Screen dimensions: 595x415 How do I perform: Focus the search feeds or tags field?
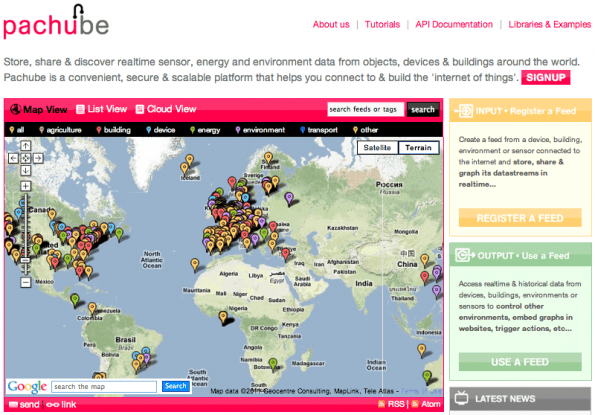365,110
